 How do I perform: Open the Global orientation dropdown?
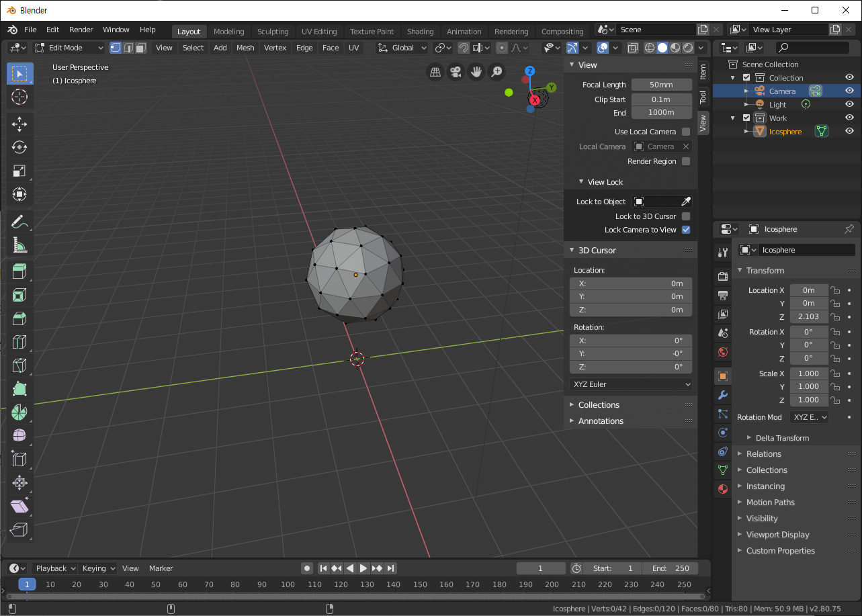coord(402,48)
